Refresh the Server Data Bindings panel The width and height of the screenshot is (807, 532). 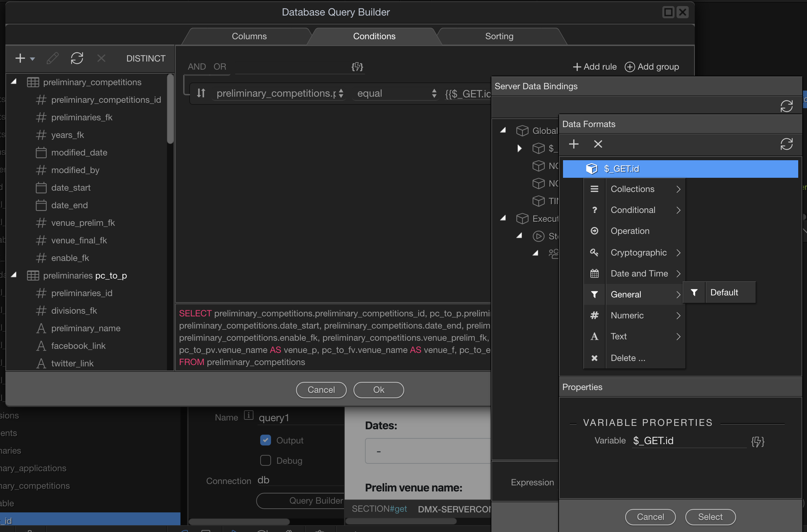[786, 106]
